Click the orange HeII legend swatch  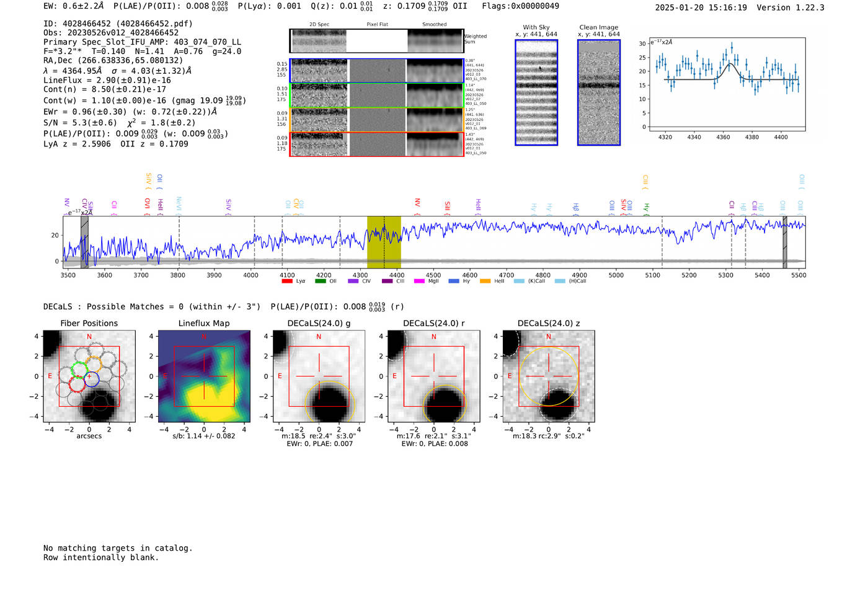(x=485, y=282)
